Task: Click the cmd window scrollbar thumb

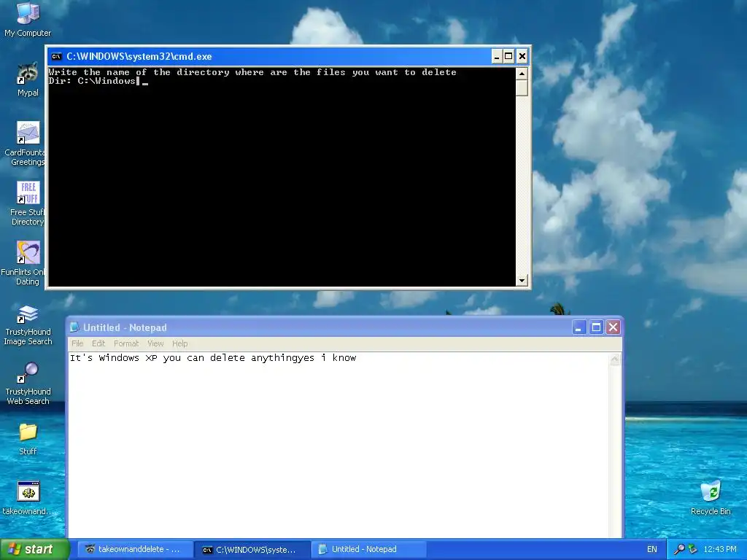Action: point(522,87)
